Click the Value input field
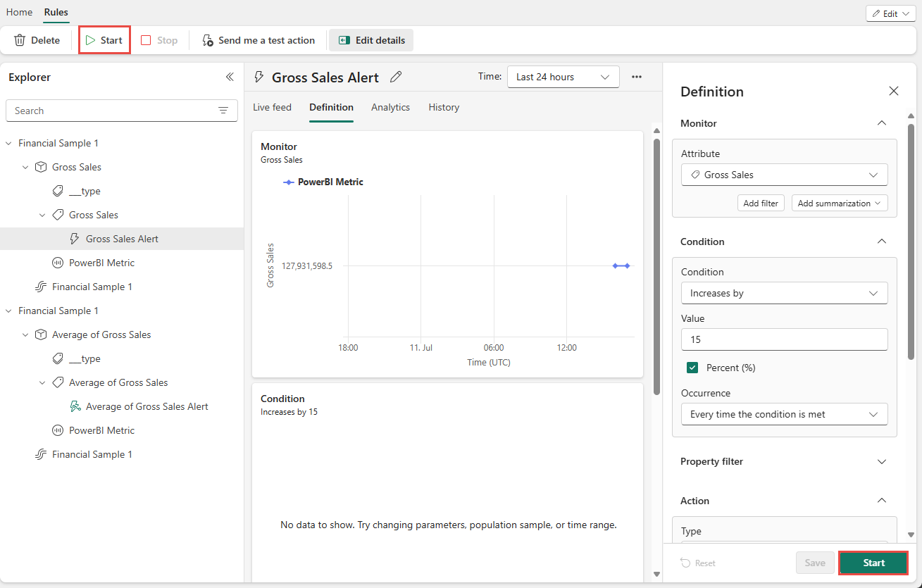 click(x=784, y=339)
